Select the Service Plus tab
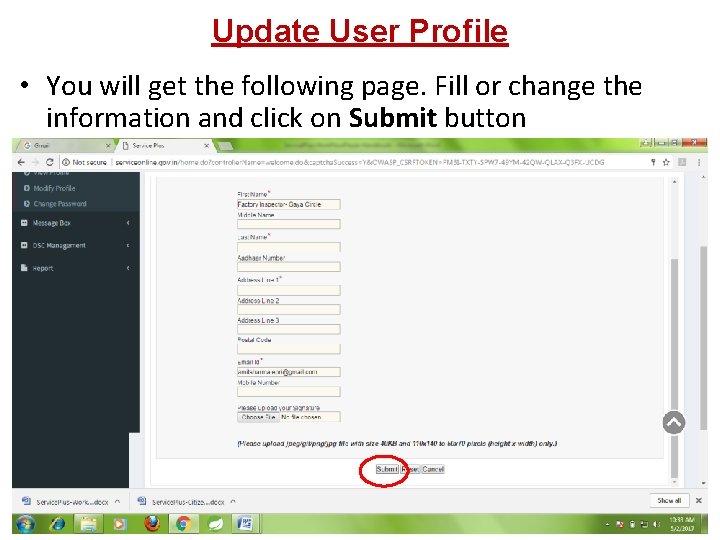The height and width of the screenshot is (540, 720). point(165,146)
